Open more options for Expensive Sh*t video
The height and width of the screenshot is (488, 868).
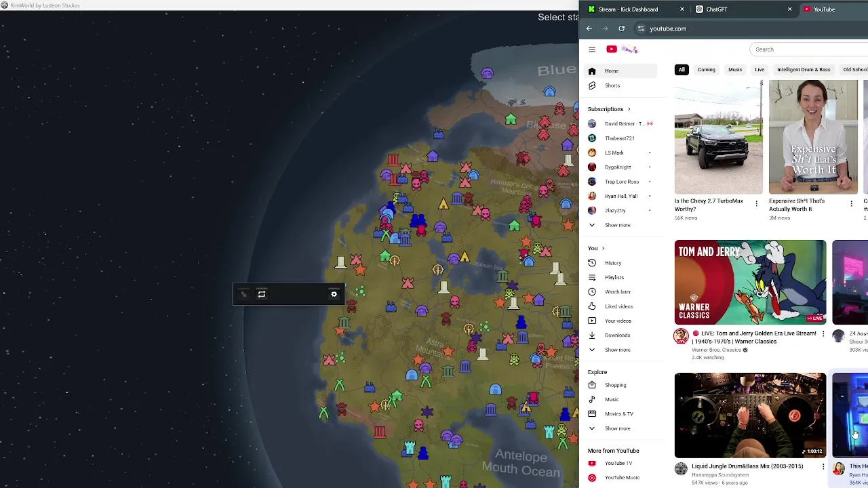point(852,203)
